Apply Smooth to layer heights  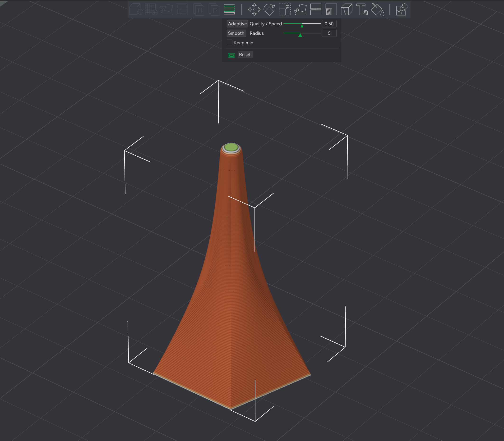click(236, 33)
